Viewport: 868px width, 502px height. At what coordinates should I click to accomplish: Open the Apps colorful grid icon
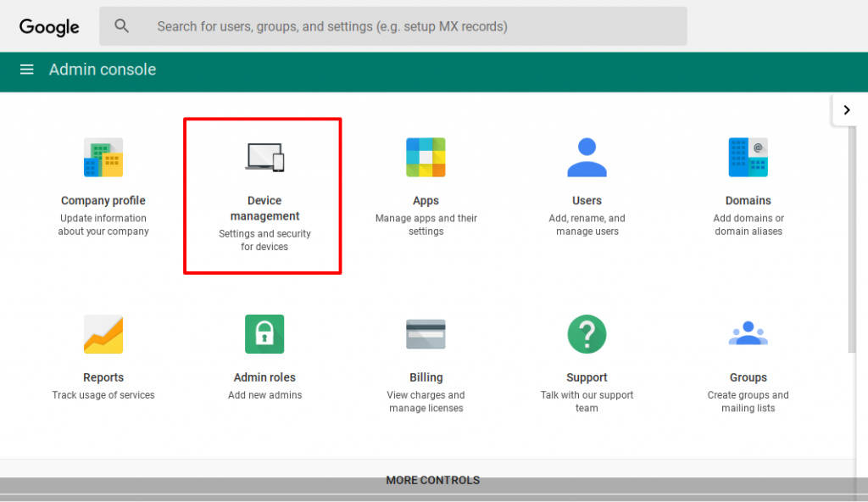(x=426, y=158)
